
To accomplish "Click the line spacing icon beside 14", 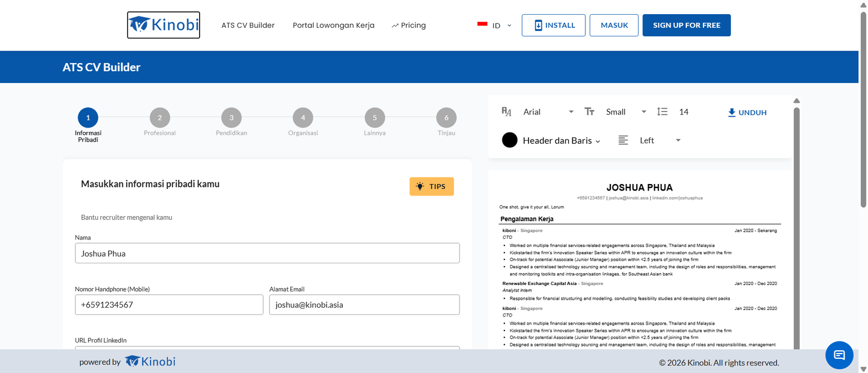I will point(662,112).
